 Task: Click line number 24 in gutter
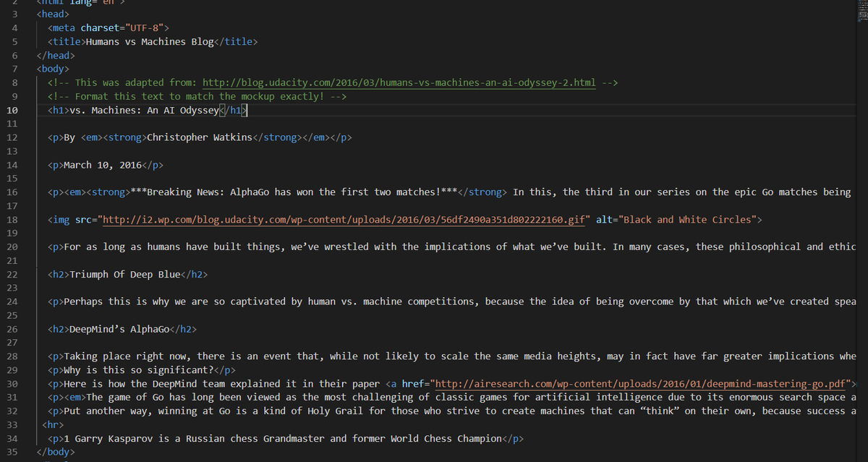(14, 301)
